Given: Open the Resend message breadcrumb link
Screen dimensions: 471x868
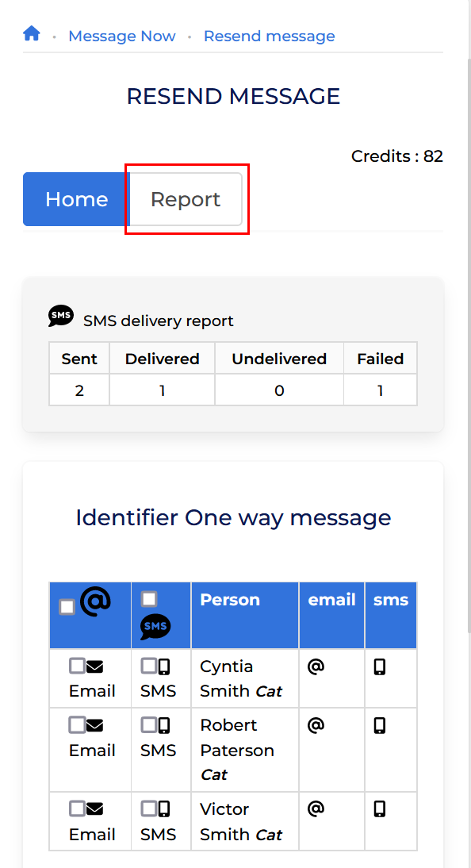Looking at the screenshot, I should point(269,36).
